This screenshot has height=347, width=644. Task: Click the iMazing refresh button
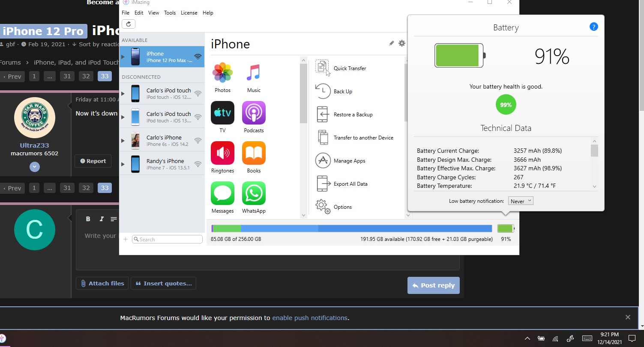[x=129, y=24]
